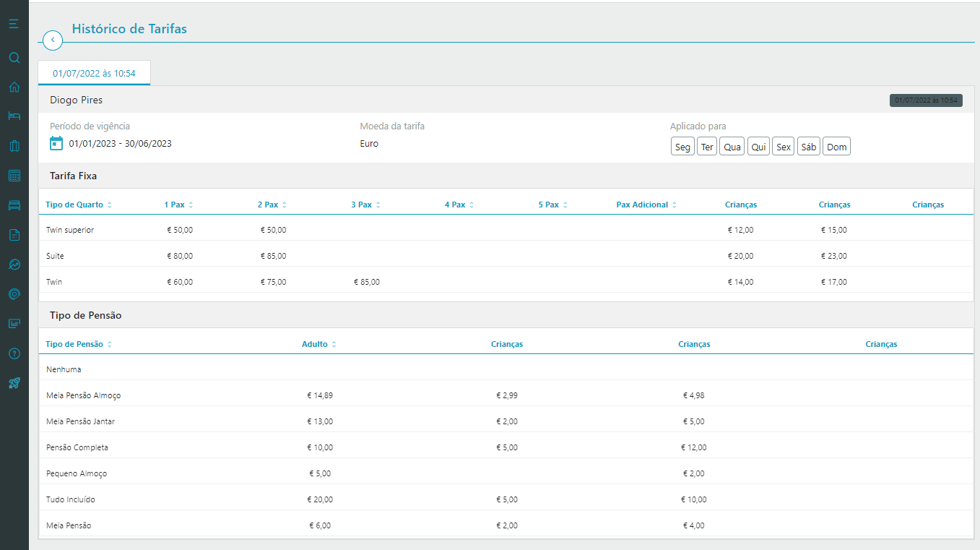
Task: Sort by Tipo de Pensão column header
Action: tap(79, 345)
